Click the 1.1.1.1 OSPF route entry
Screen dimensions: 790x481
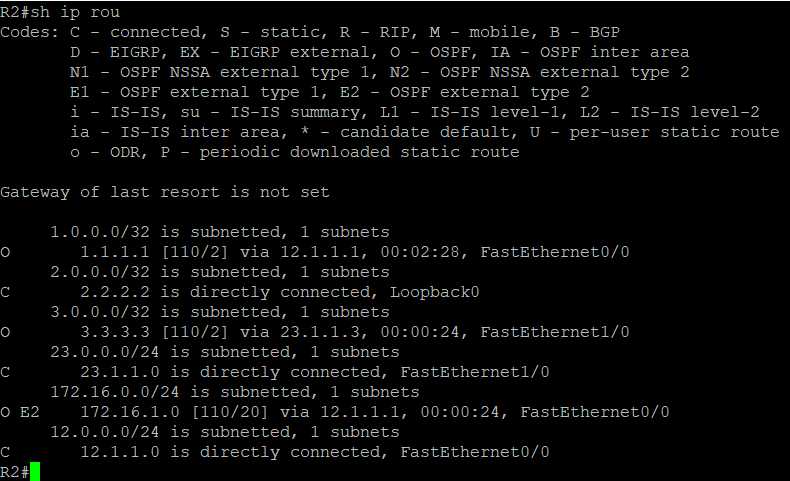(315, 252)
